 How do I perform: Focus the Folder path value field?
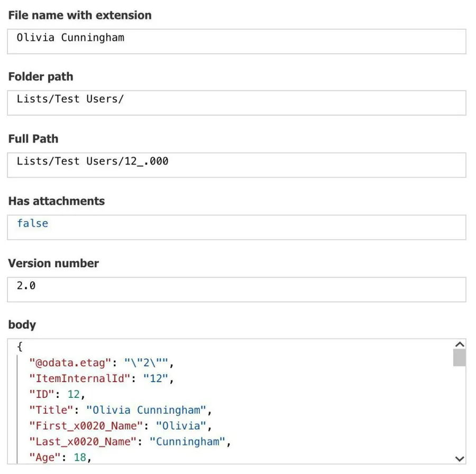(236, 103)
